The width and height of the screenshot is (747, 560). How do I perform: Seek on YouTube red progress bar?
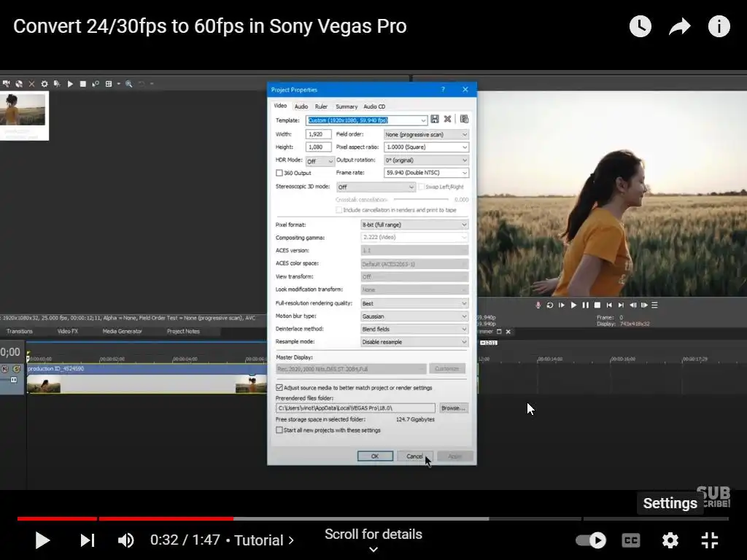click(125, 518)
